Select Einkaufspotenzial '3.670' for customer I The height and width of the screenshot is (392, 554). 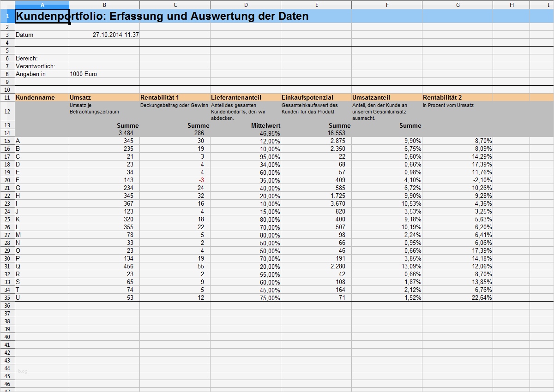coord(316,203)
